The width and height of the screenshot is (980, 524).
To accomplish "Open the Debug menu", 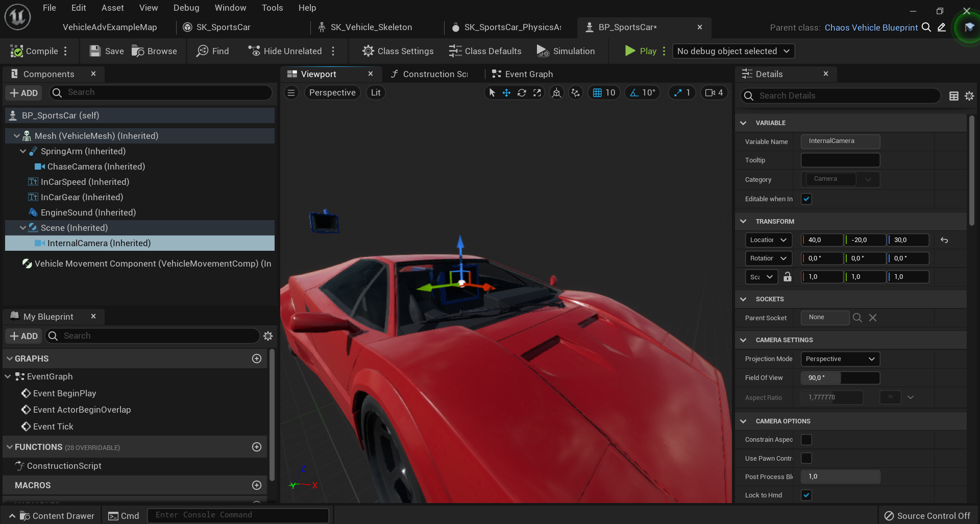I will point(186,8).
